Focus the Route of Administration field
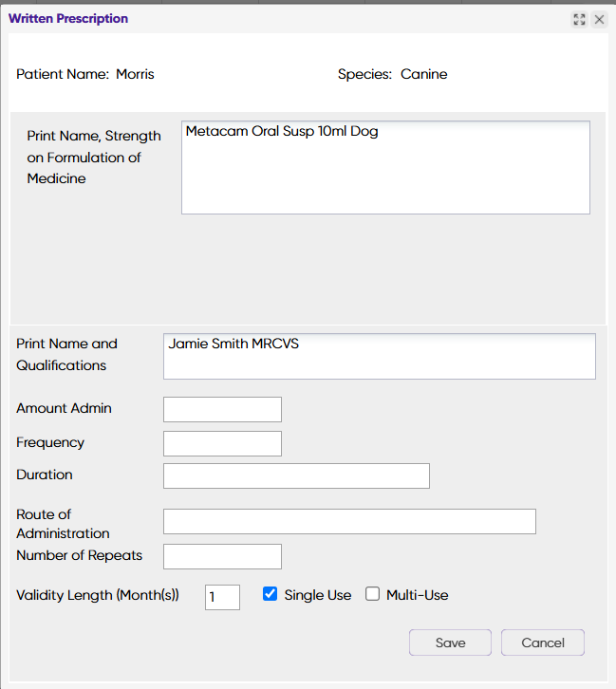616x689 pixels. 349,521
